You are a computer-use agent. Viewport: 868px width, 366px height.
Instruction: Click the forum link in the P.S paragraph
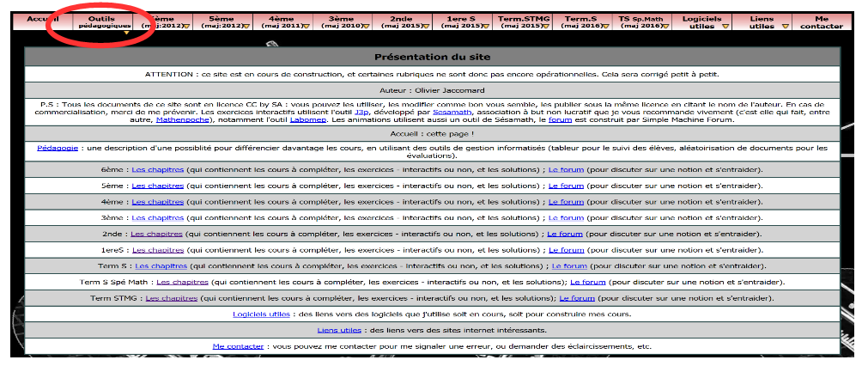tap(560, 119)
